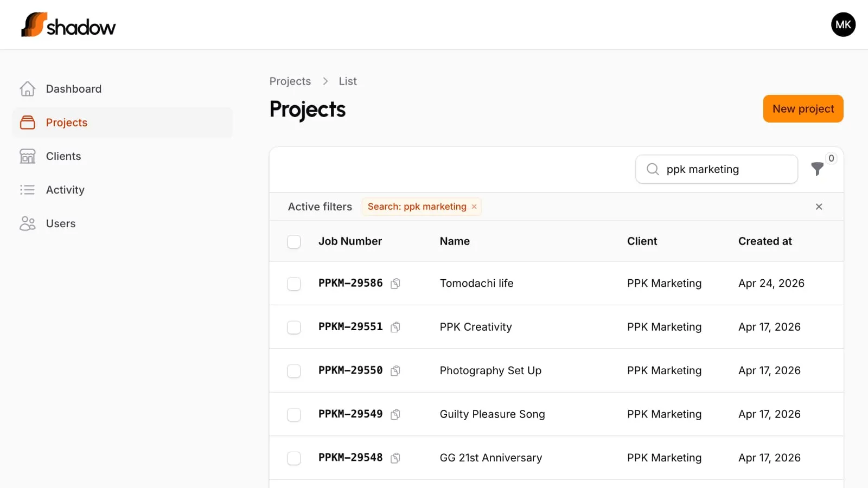Click job number PPKM-29586 text
This screenshot has height=488, width=868.
click(350, 283)
